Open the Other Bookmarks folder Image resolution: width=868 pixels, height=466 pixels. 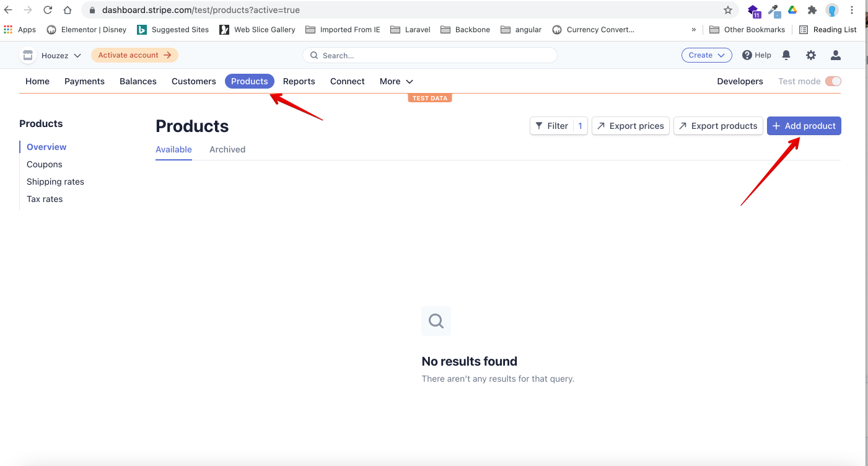click(x=747, y=30)
